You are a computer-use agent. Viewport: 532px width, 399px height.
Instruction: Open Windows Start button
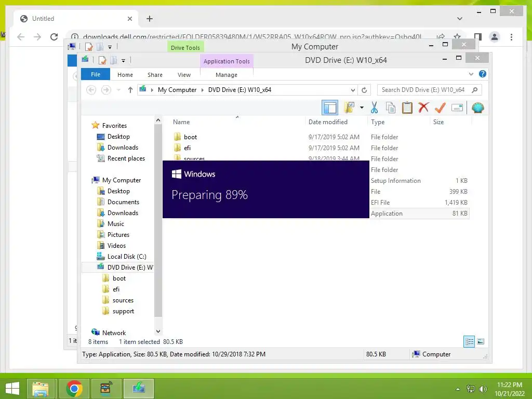(12, 389)
